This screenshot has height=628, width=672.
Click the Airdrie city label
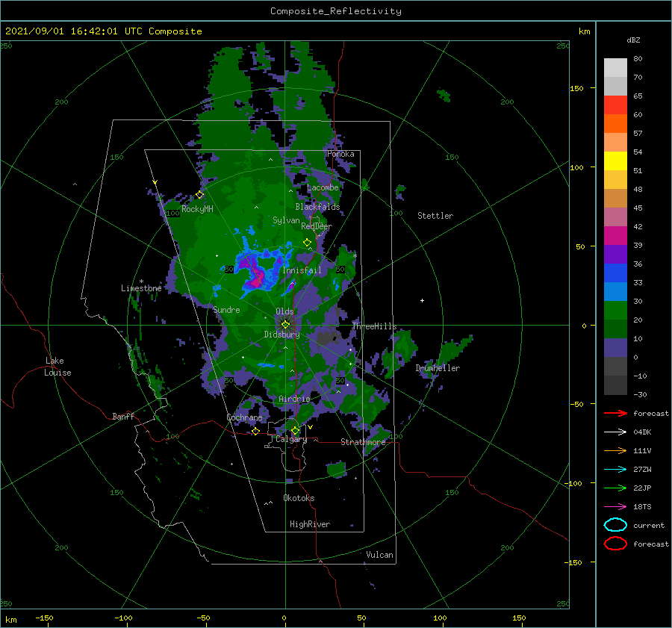(x=294, y=399)
